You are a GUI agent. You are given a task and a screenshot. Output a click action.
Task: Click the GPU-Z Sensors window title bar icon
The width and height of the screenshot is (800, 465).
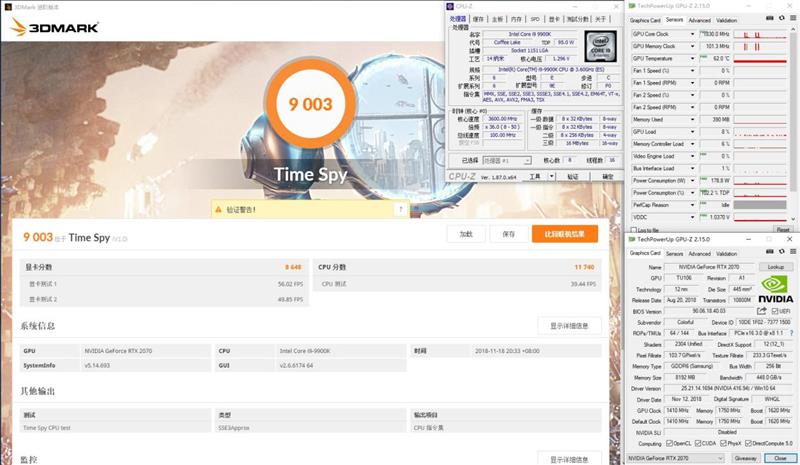[x=632, y=6]
